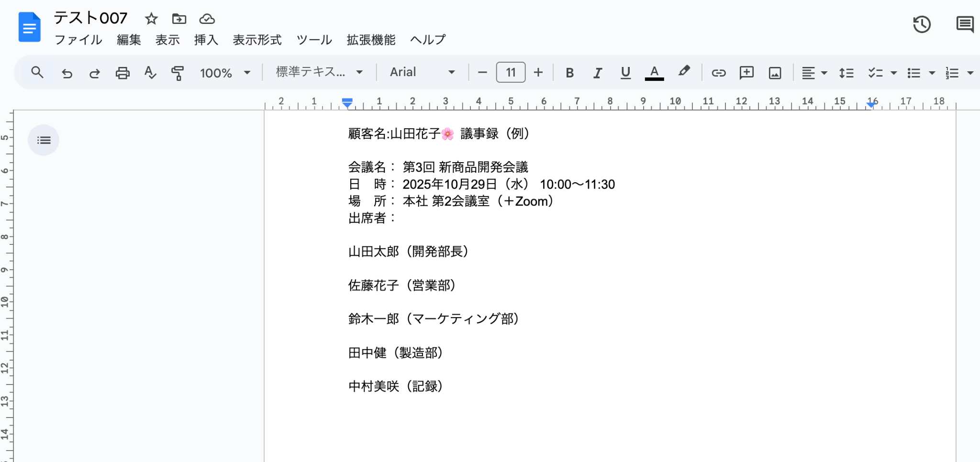Click the undo arrow icon
The image size is (980, 462).
(67, 73)
